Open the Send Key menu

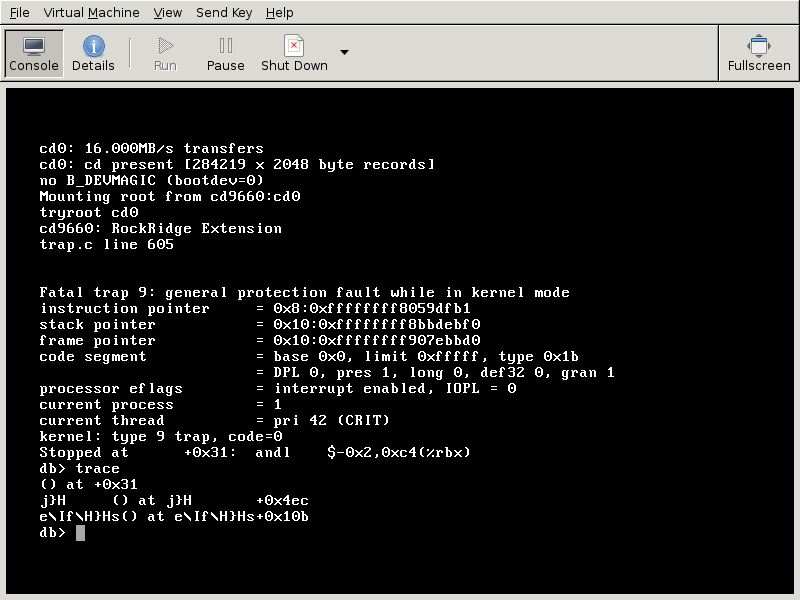(x=224, y=12)
